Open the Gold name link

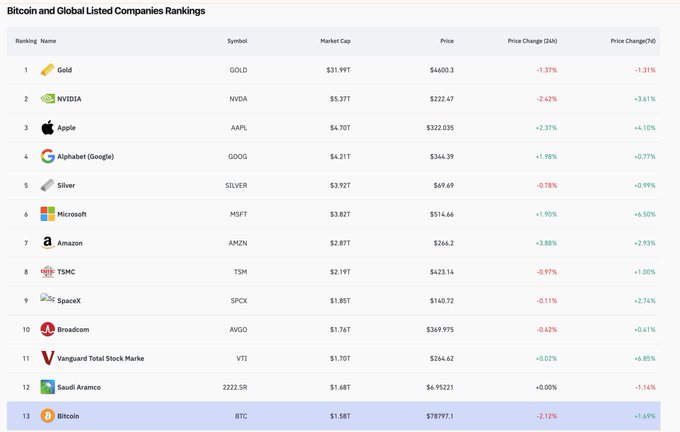click(x=65, y=70)
